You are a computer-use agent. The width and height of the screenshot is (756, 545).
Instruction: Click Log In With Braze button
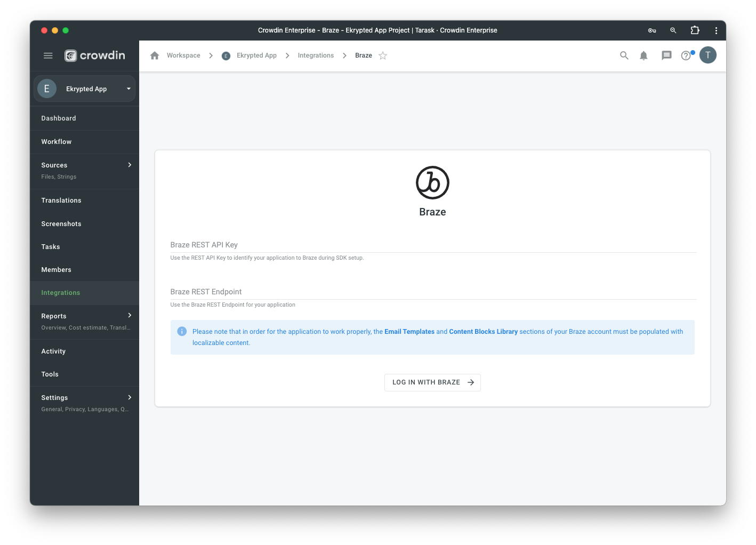point(432,382)
